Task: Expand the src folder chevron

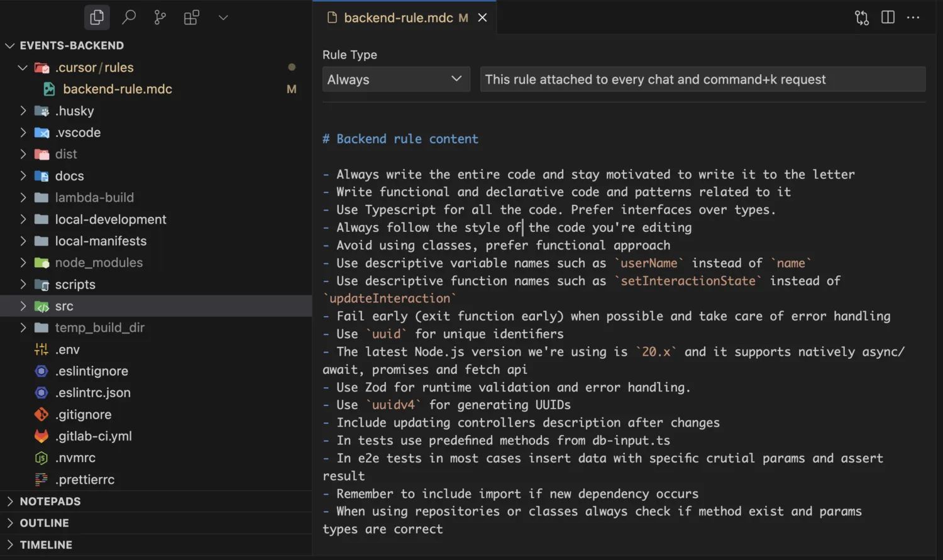Action: point(23,306)
